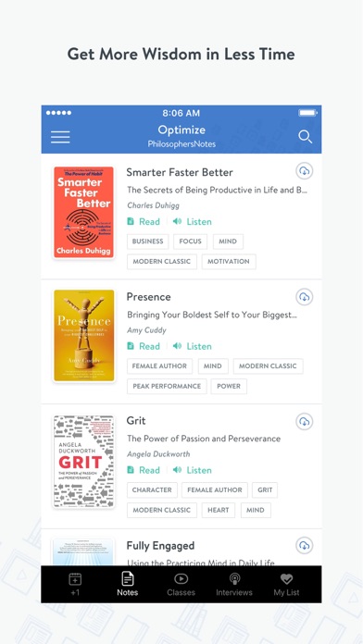Viewport: 363px width, 644px height.
Task: Listen to the Presence note
Action: pyautogui.click(x=193, y=346)
